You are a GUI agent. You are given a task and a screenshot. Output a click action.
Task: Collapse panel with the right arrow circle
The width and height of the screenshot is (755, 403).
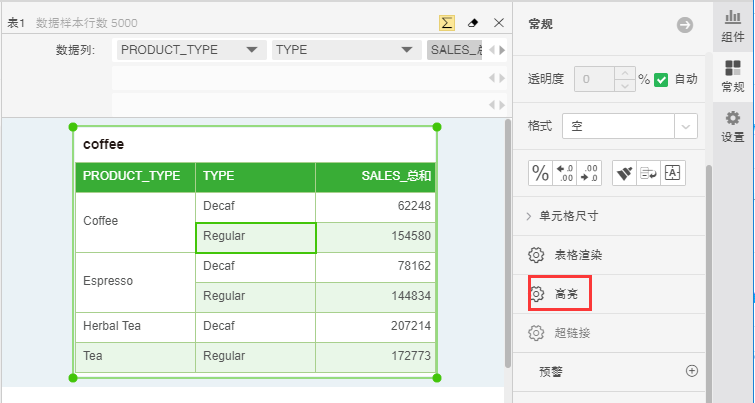point(685,25)
